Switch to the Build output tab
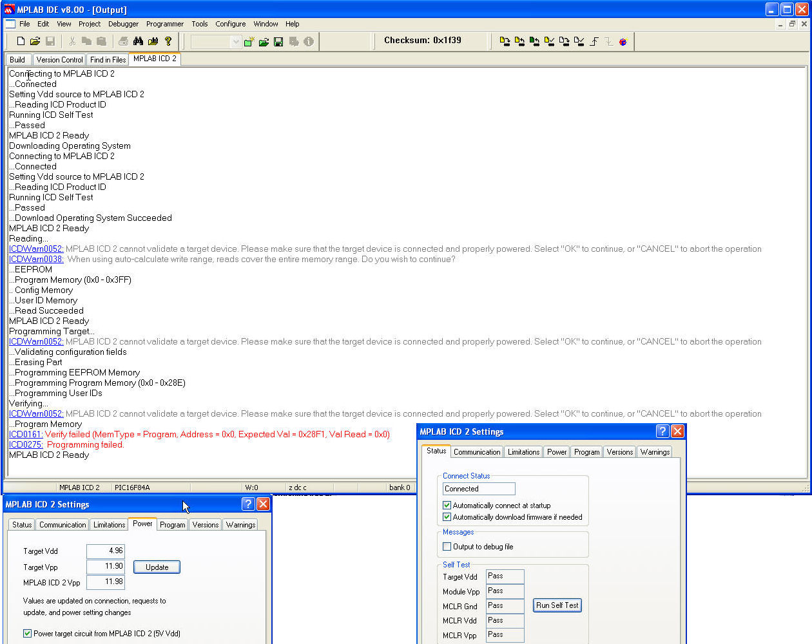Viewport: 812px width, 644px height. pos(17,60)
